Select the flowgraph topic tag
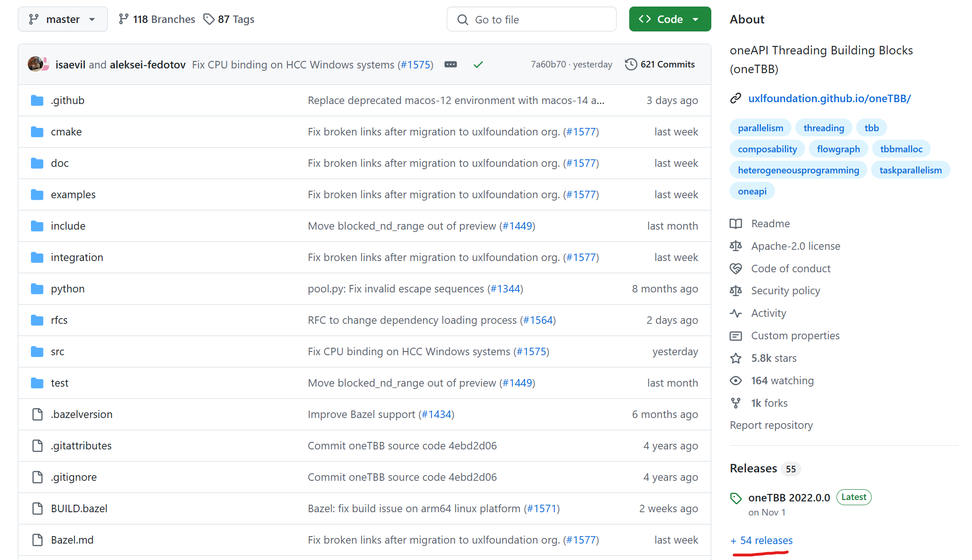The width and height of the screenshot is (972, 560). pos(838,149)
